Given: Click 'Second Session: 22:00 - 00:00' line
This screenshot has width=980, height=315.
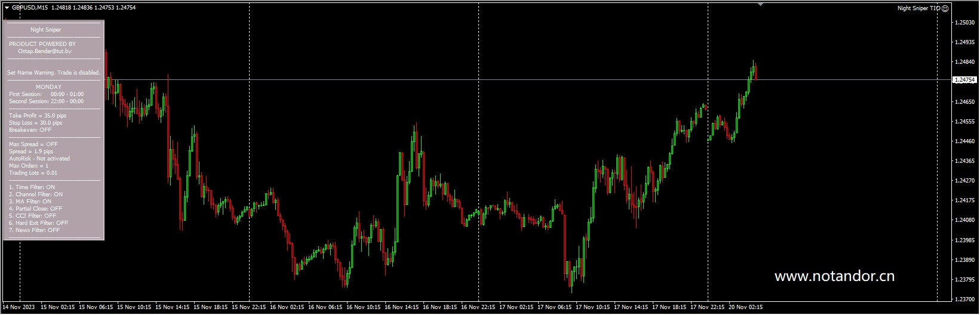Looking at the screenshot, I should (x=47, y=101).
